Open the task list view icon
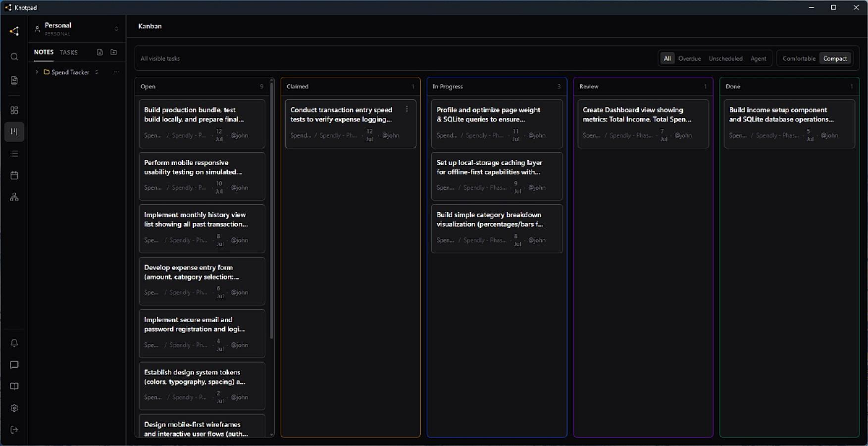Viewport: 868px width, 446px height. (x=14, y=154)
